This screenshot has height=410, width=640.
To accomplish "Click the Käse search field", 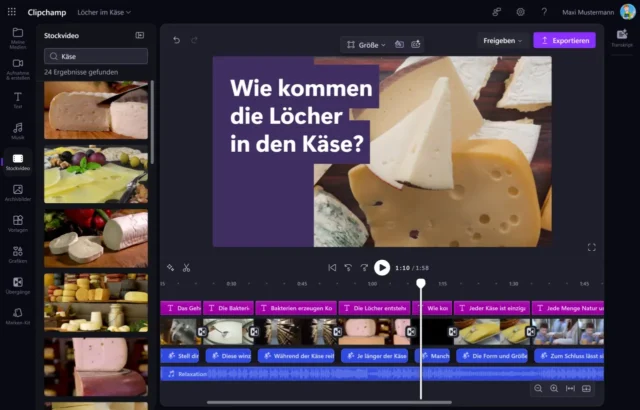I will point(96,56).
